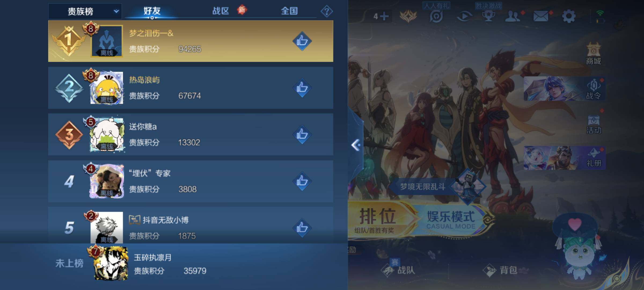Viewport: 644px width, 290px height.
Task: Like 梦之泪伤—& with the thumbs-up icon
Action: 302,41
